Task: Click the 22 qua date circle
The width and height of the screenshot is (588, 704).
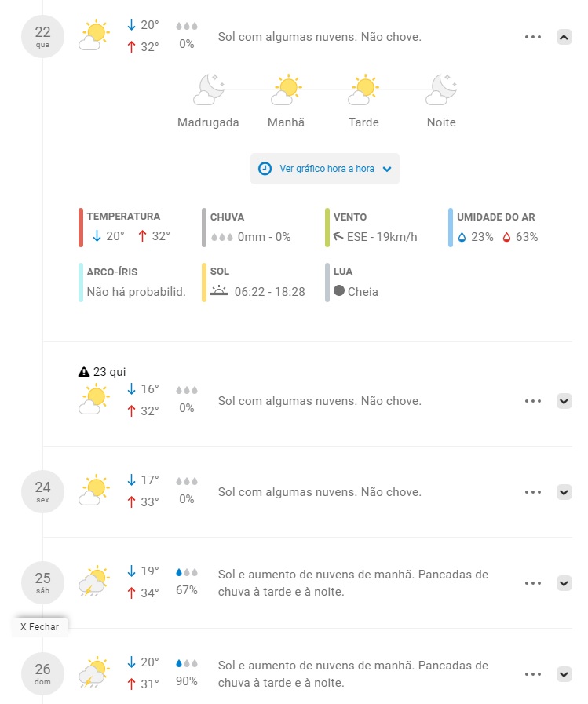Action: click(x=42, y=36)
